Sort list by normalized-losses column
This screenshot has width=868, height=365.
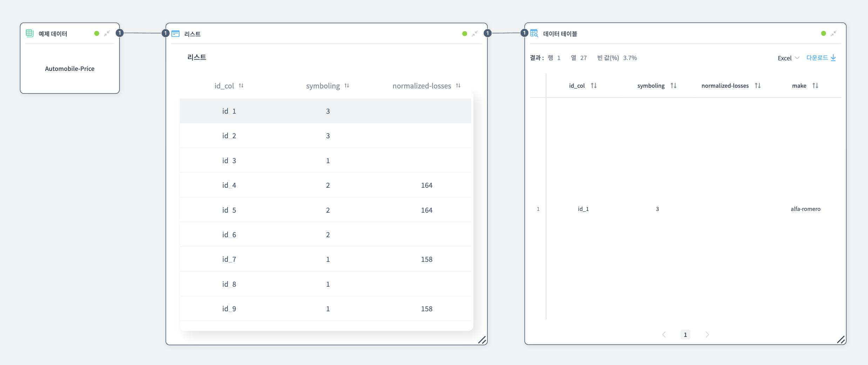(458, 86)
